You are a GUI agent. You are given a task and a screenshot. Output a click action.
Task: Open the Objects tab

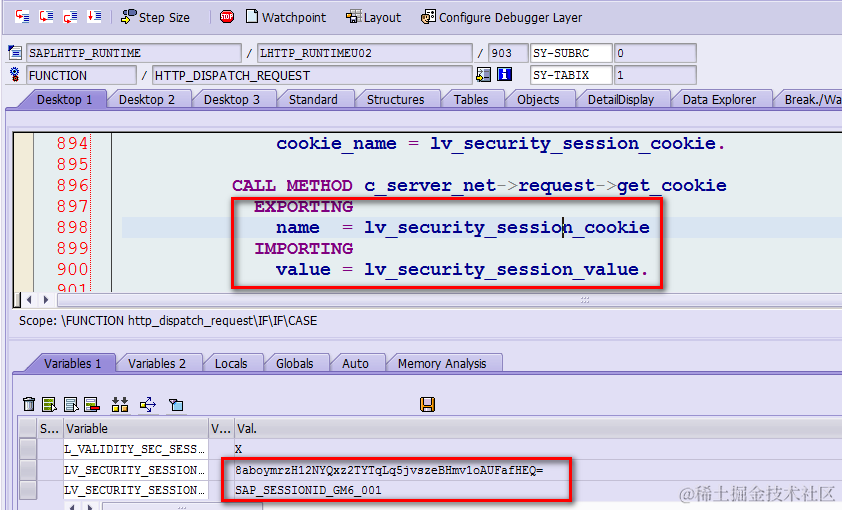[x=538, y=99]
